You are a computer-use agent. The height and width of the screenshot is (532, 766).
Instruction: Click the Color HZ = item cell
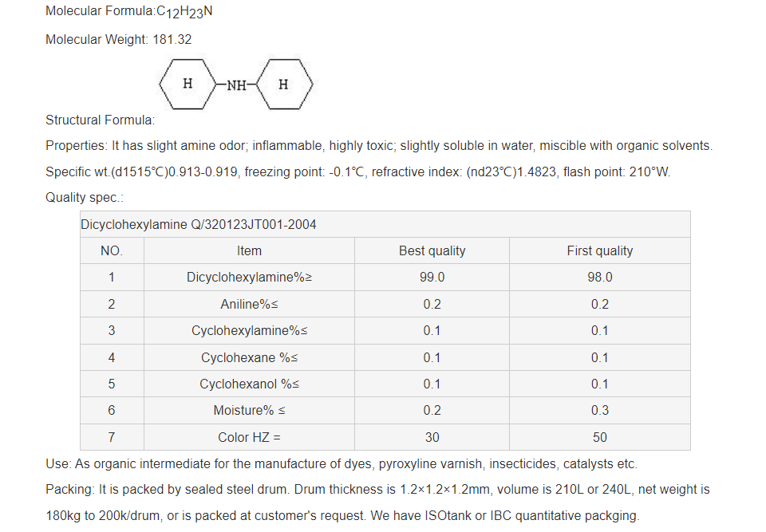(x=249, y=437)
